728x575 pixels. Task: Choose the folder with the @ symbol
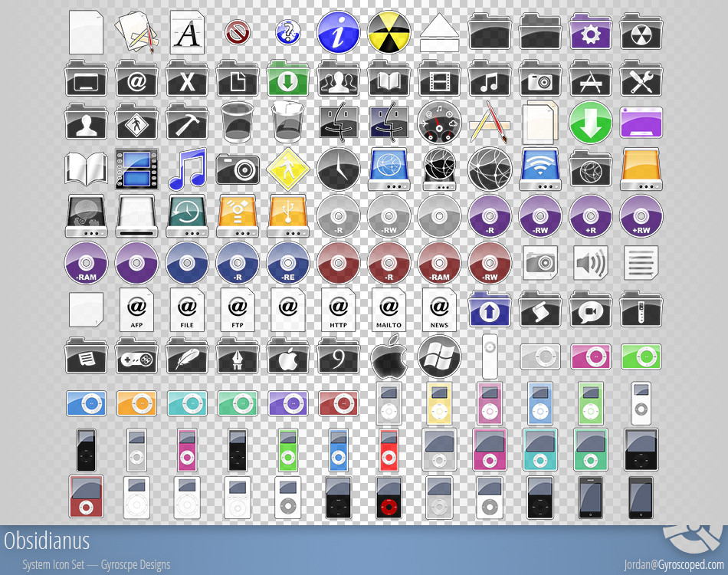pos(136,78)
